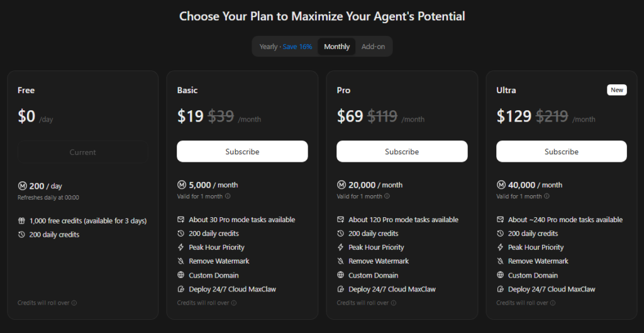Subscribe to the Ultra plan
644x333 pixels.
coord(561,152)
